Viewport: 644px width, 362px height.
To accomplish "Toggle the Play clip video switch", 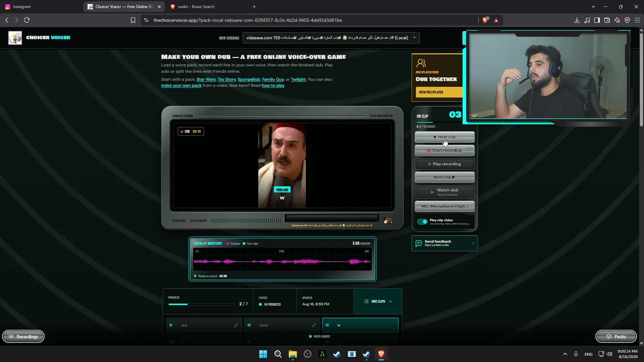I will click(422, 221).
